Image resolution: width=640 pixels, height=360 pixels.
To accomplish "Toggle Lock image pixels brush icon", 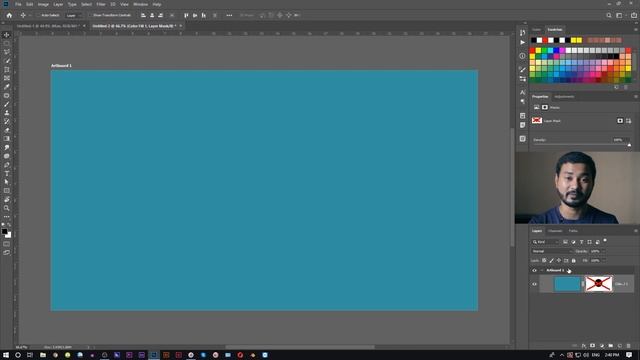I will [x=551, y=260].
